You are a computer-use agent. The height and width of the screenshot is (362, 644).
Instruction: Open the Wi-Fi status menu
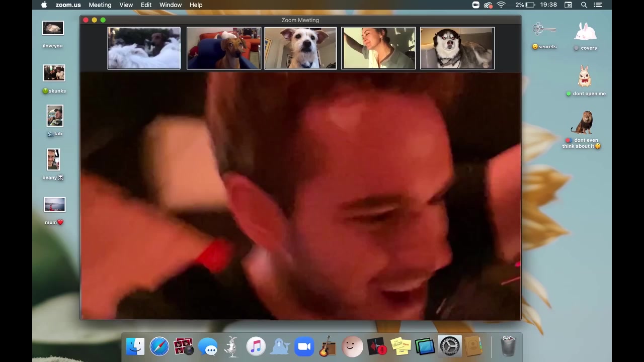click(x=501, y=5)
